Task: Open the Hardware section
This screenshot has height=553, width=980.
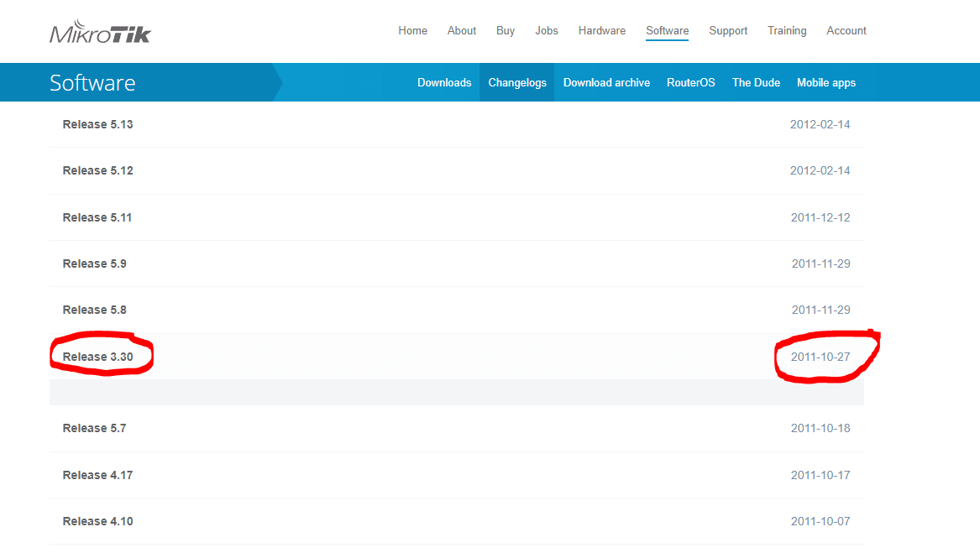Action: [x=601, y=30]
